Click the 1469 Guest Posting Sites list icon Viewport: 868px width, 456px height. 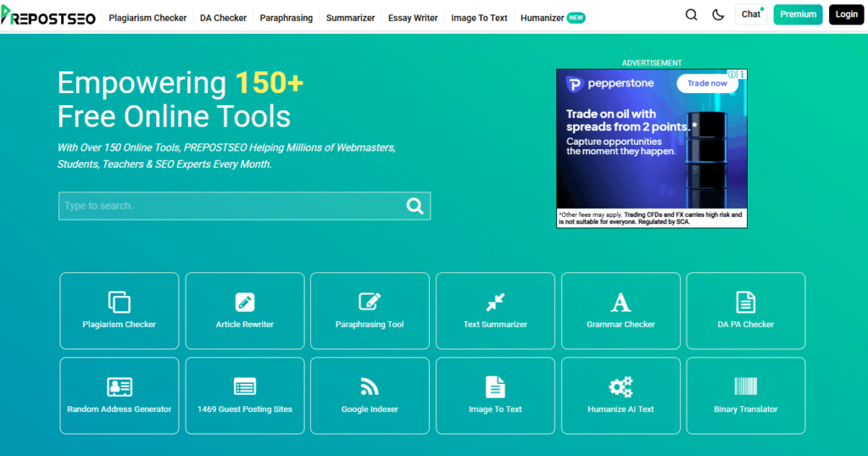pos(245,386)
